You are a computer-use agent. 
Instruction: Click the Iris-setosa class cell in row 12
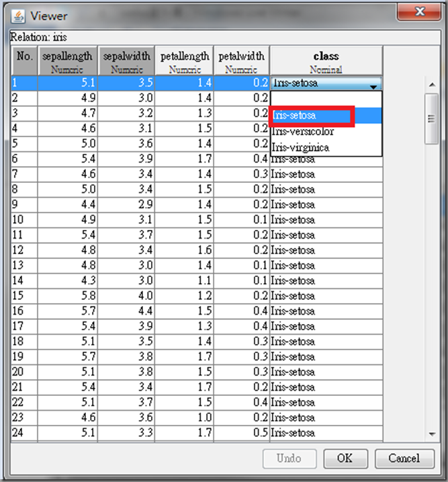[x=326, y=250]
